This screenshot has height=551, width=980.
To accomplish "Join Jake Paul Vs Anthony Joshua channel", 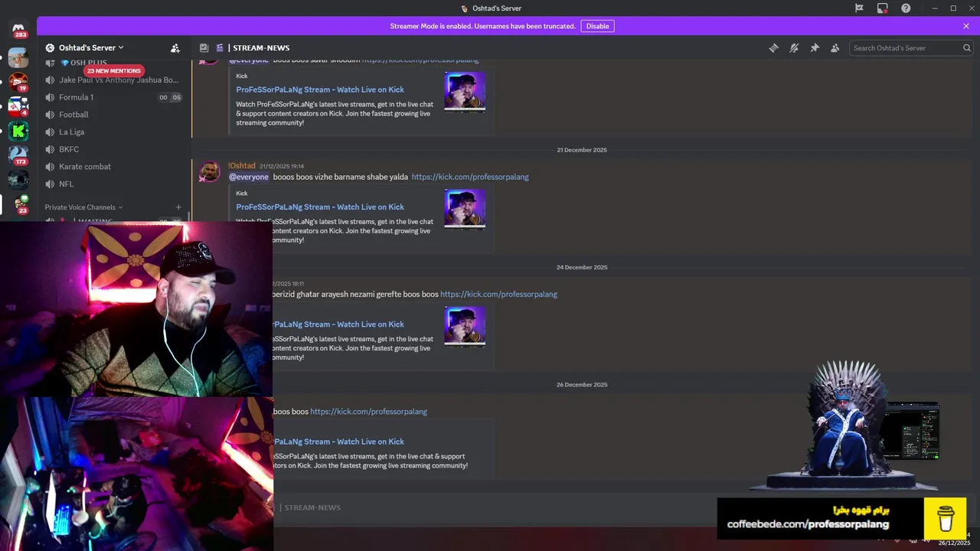I will tap(113, 80).
